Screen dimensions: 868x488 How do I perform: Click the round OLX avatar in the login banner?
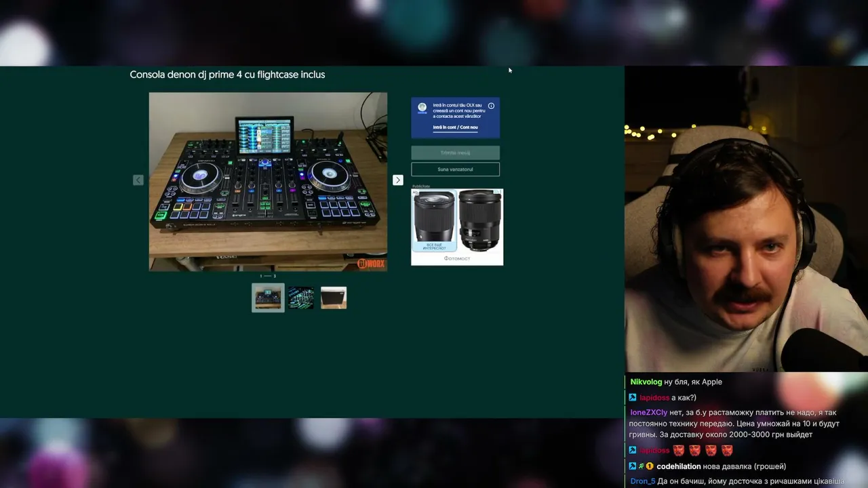(422, 108)
